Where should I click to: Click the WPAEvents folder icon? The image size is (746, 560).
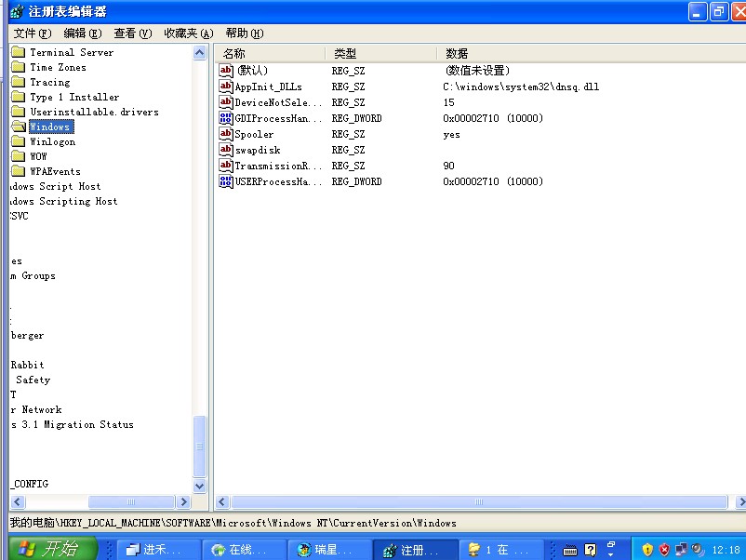tap(18, 171)
